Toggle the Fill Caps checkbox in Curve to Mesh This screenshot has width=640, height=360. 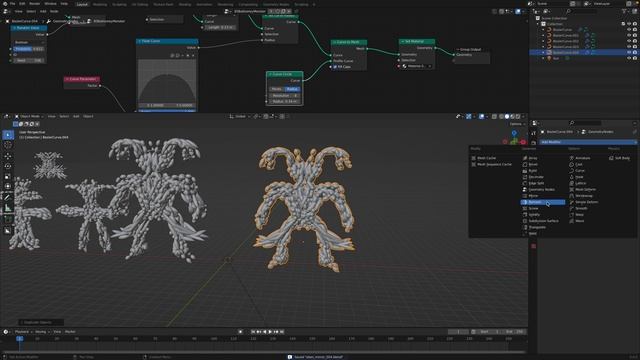335,67
